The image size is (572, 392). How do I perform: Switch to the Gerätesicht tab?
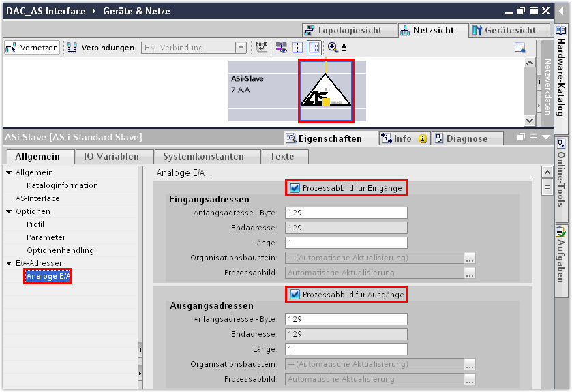tap(510, 31)
